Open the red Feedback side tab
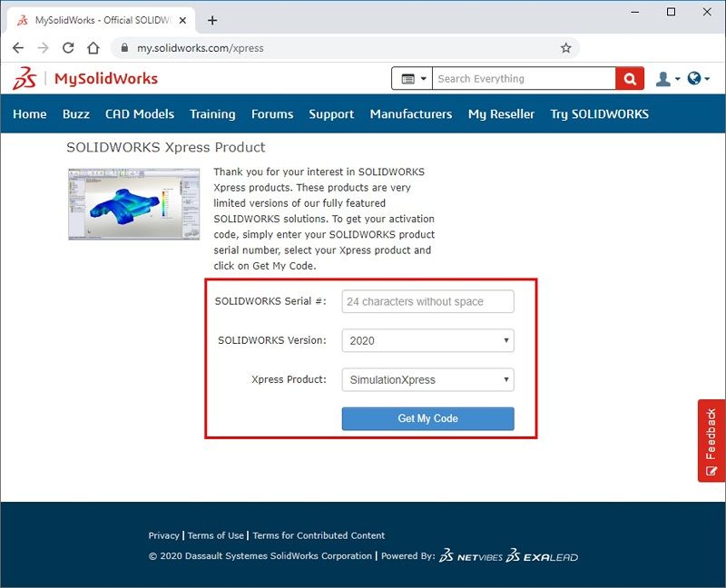Image resolution: width=726 pixels, height=588 pixels. 711,440
